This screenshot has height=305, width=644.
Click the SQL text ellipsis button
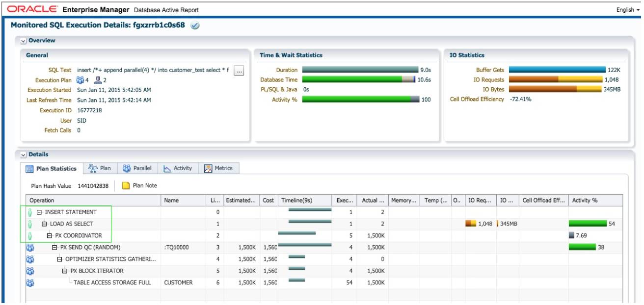(x=239, y=71)
